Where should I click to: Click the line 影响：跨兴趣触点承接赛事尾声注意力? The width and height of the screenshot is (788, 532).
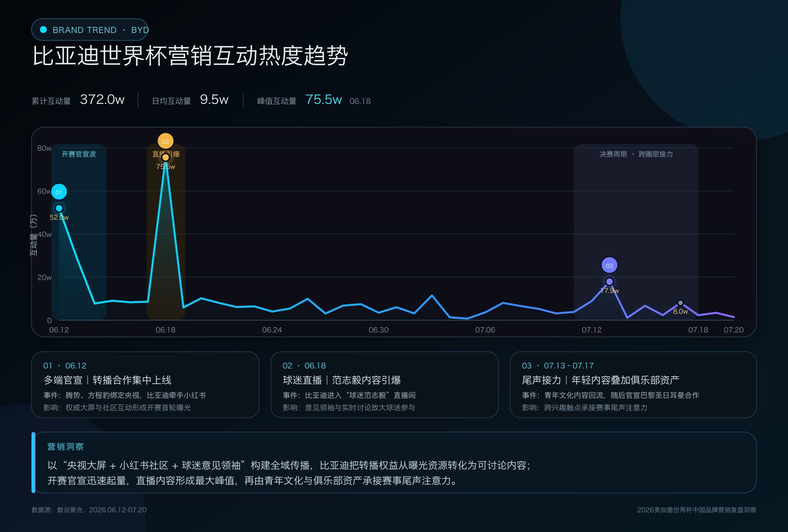[x=585, y=407]
